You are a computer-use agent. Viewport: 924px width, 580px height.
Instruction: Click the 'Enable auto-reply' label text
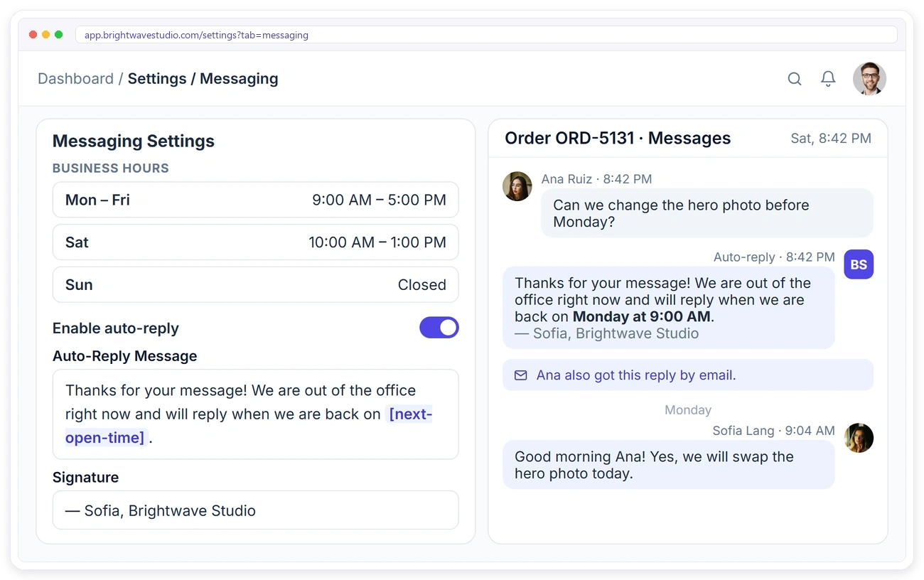(116, 328)
